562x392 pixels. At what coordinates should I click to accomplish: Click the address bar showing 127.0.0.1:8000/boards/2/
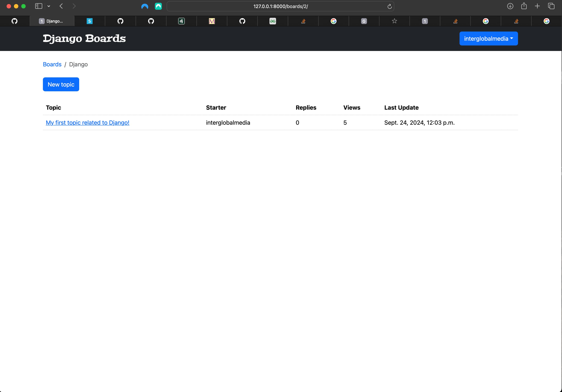pyautogui.click(x=280, y=6)
